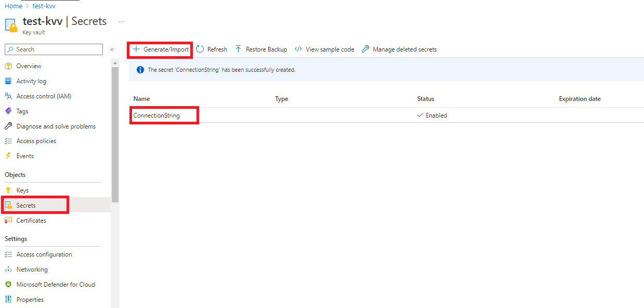
Task: Click the Microsoft Defender for Cloud shield icon
Action: pos(9,284)
